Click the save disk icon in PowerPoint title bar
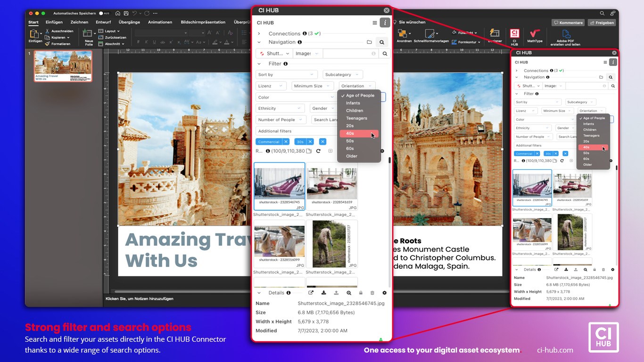Viewport: 644px width, 362px height. point(125,13)
